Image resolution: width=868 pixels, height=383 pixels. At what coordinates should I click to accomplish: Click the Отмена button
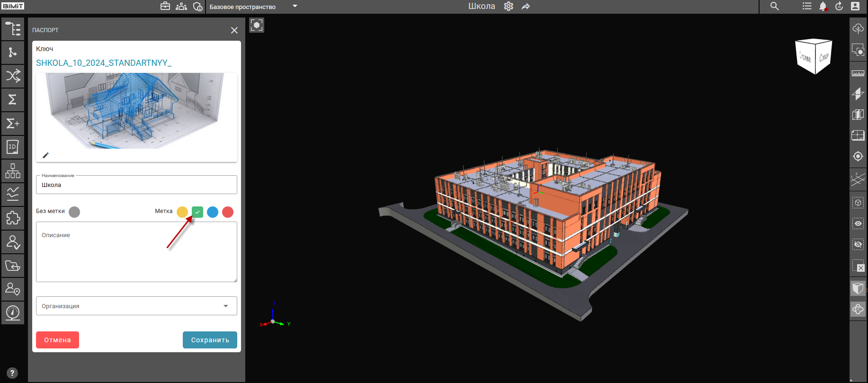57,340
